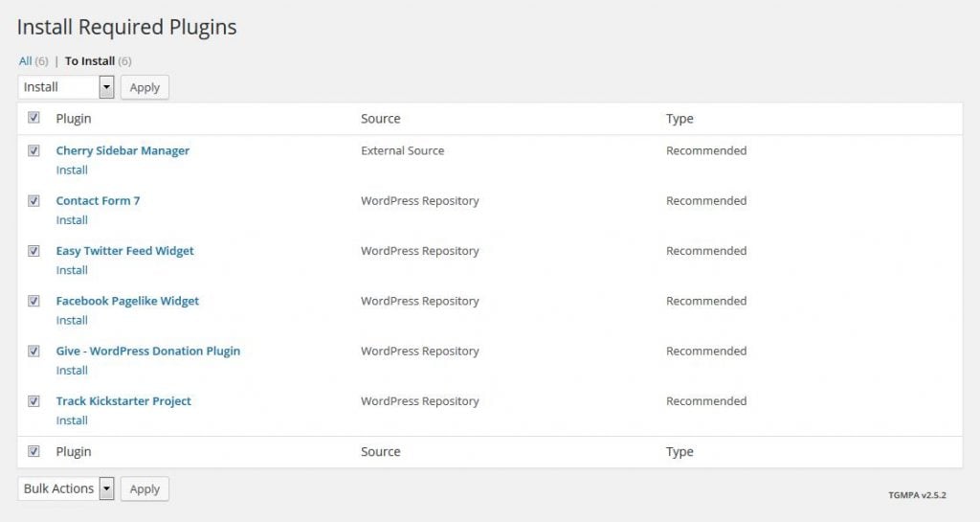Click Install under Facebook Pagelike Widget

(x=72, y=320)
